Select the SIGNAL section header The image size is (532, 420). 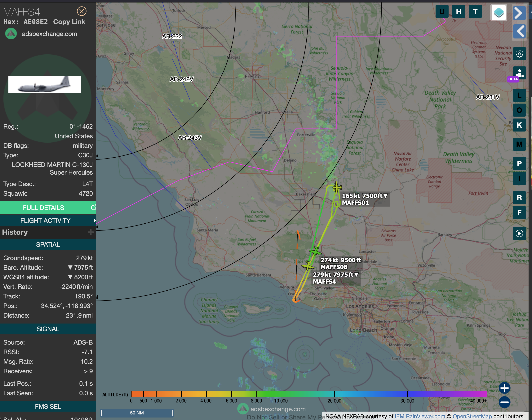[48, 329]
